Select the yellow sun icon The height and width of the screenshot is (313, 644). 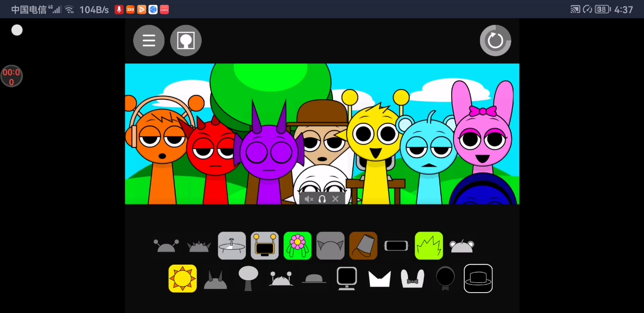[183, 279]
